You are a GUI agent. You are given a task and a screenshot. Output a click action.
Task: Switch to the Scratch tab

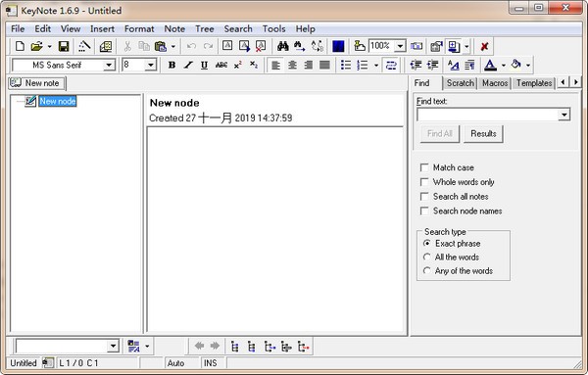point(460,83)
